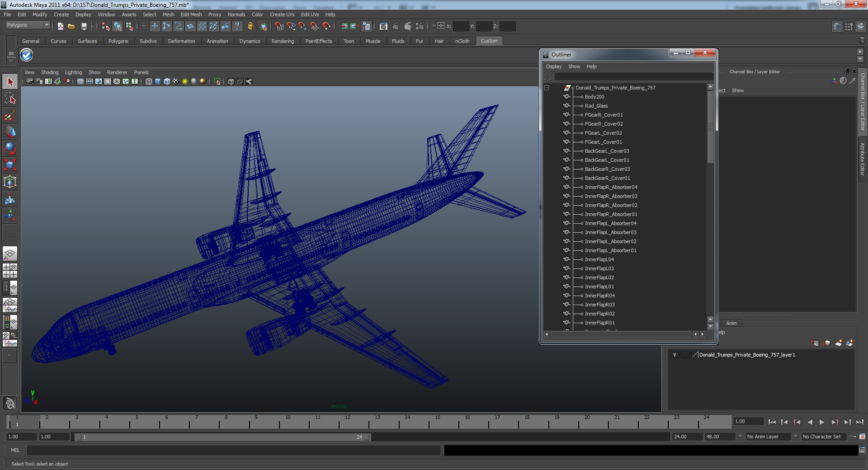Open render view clapperboard icon
The width and height of the screenshot is (868, 470).
pos(383,26)
